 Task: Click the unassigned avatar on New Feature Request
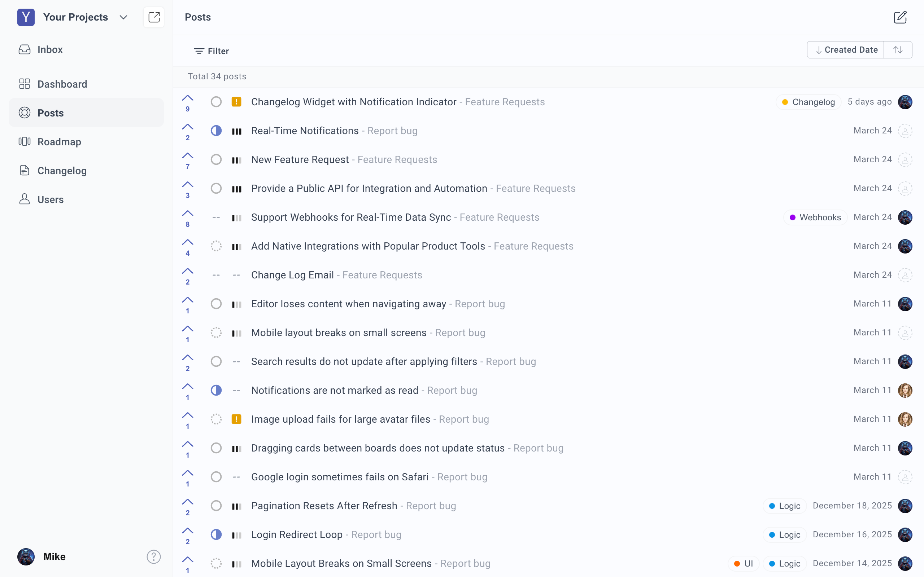pos(905,159)
